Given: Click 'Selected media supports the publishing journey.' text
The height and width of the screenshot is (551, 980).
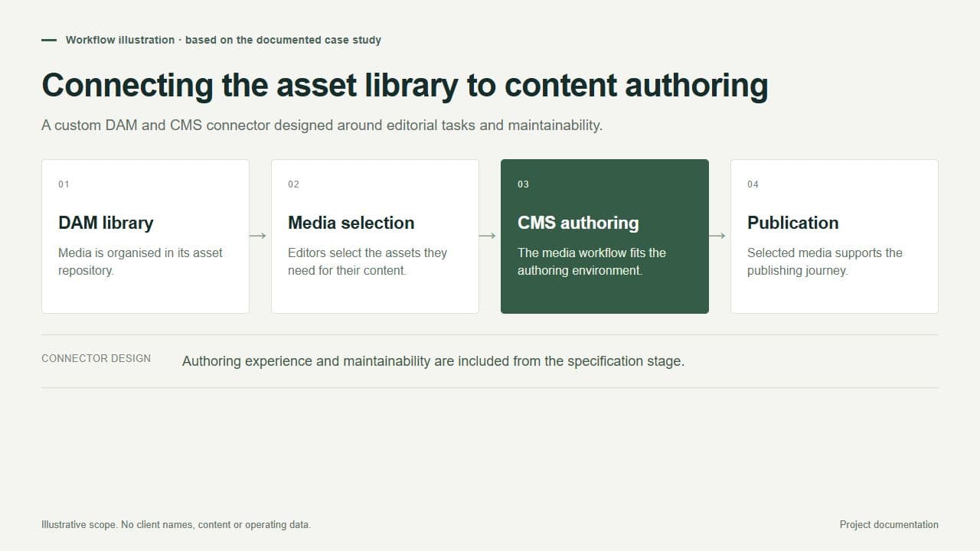Looking at the screenshot, I should click(x=825, y=262).
